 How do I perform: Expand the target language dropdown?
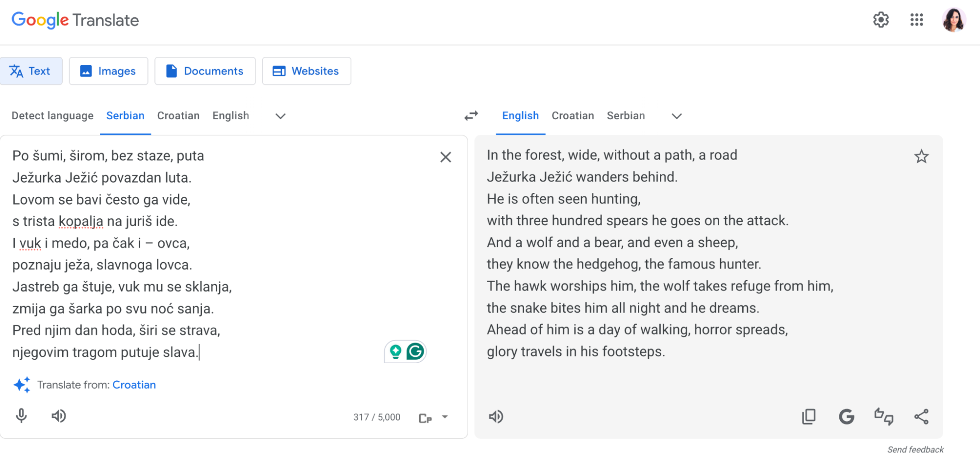click(677, 116)
